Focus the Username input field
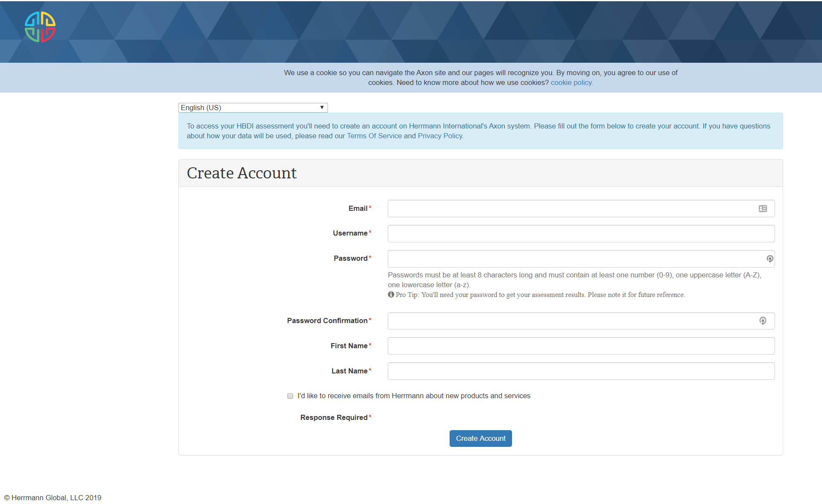 pyautogui.click(x=581, y=234)
